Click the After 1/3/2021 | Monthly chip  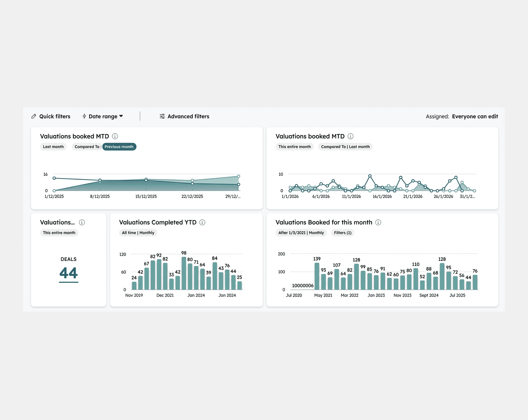coord(301,233)
